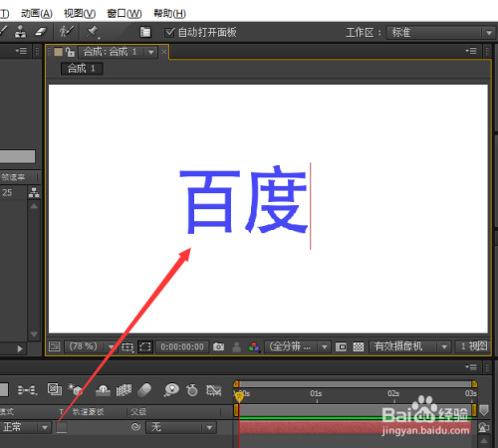Click the 01s mark on time ruler

316,393
